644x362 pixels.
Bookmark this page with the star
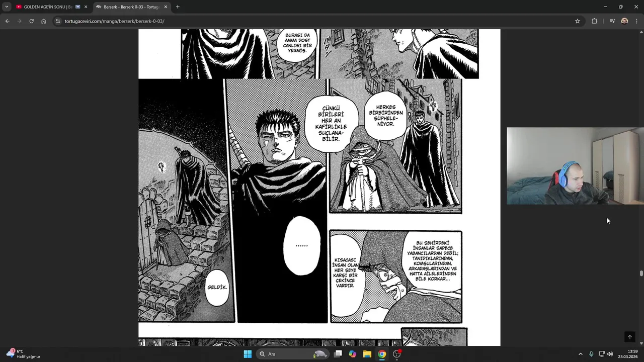coord(578,21)
